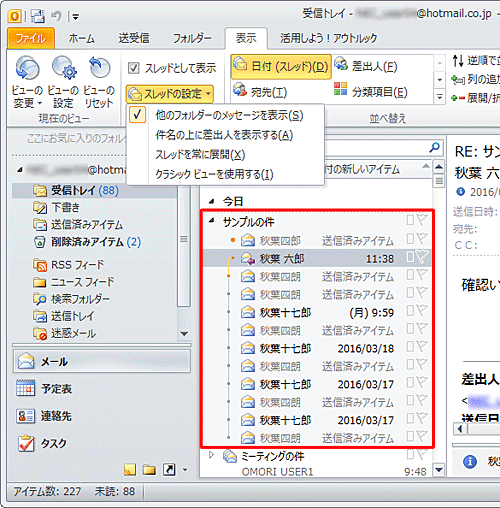The height and width of the screenshot is (508, 500).
Task: Click the category box on the サンプルの件 row
Action: tap(410, 220)
